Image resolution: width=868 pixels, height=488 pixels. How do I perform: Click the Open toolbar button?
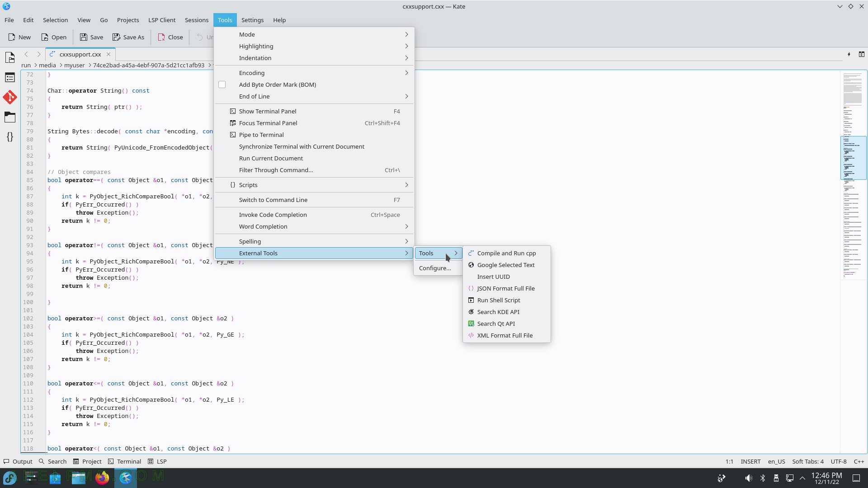54,37
